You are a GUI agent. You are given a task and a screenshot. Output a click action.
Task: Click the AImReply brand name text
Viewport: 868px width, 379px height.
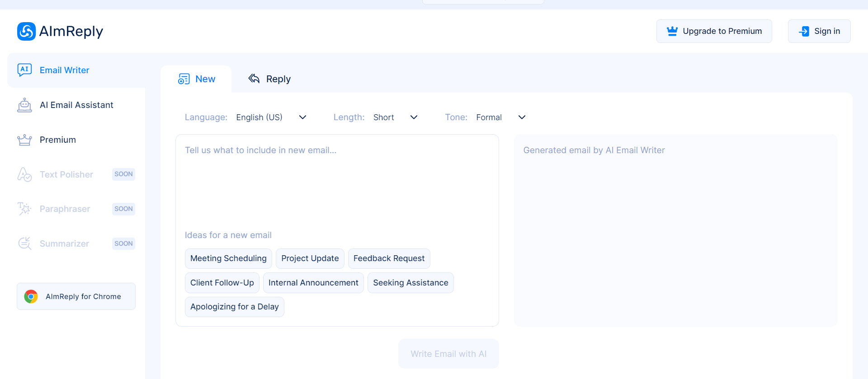(x=71, y=31)
